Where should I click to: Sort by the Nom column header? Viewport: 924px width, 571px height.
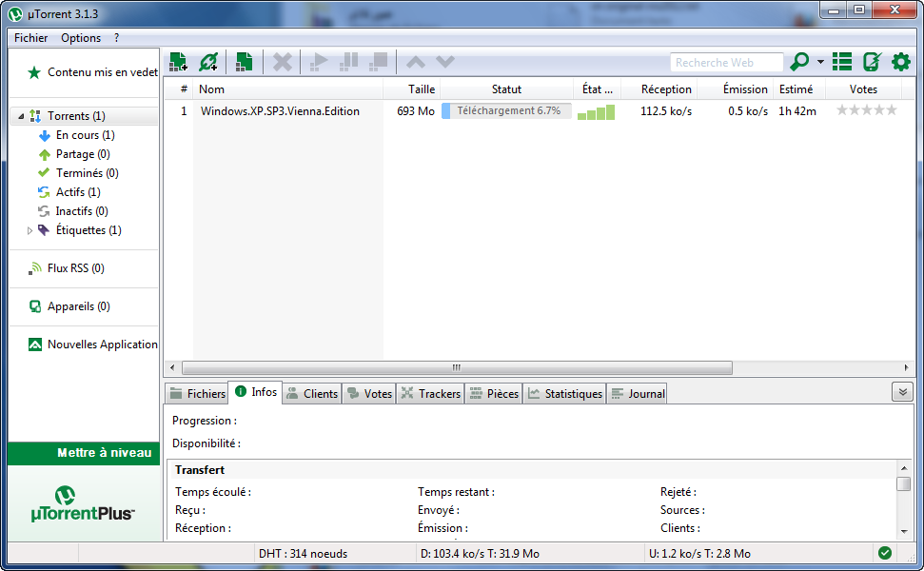coord(288,89)
